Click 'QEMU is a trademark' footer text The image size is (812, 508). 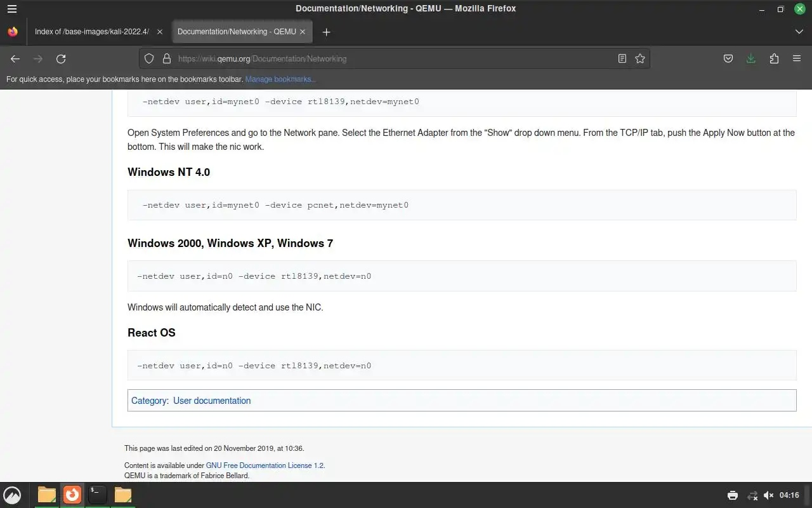pos(187,476)
